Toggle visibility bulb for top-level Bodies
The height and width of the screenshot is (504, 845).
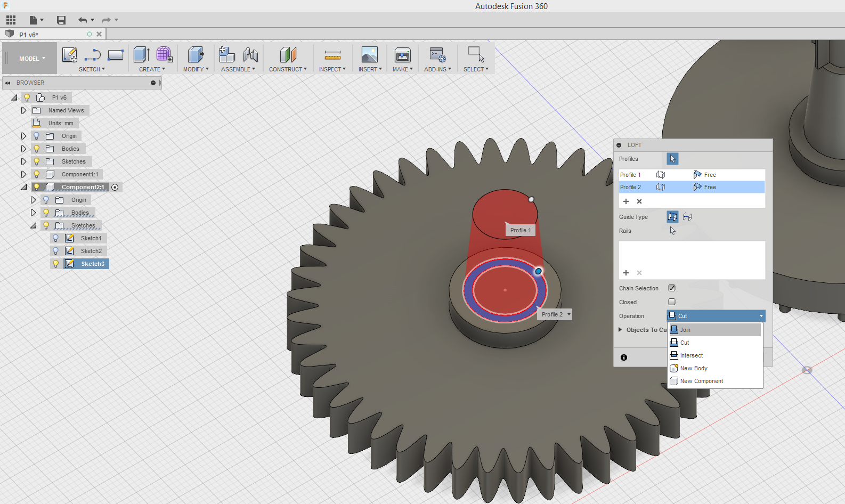(x=36, y=149)
